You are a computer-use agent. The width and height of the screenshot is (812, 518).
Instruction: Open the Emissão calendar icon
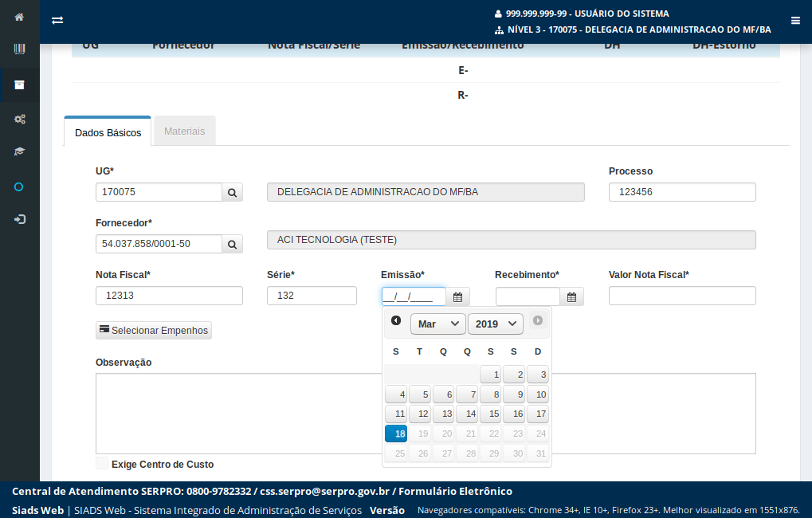[x=457, y=296]
